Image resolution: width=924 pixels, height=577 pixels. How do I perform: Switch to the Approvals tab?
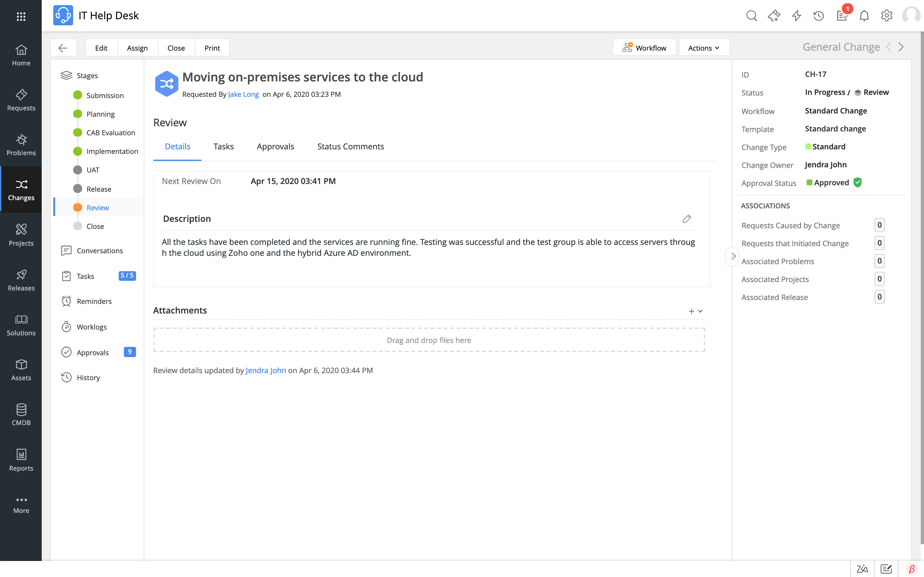click(x=275, y=146)
